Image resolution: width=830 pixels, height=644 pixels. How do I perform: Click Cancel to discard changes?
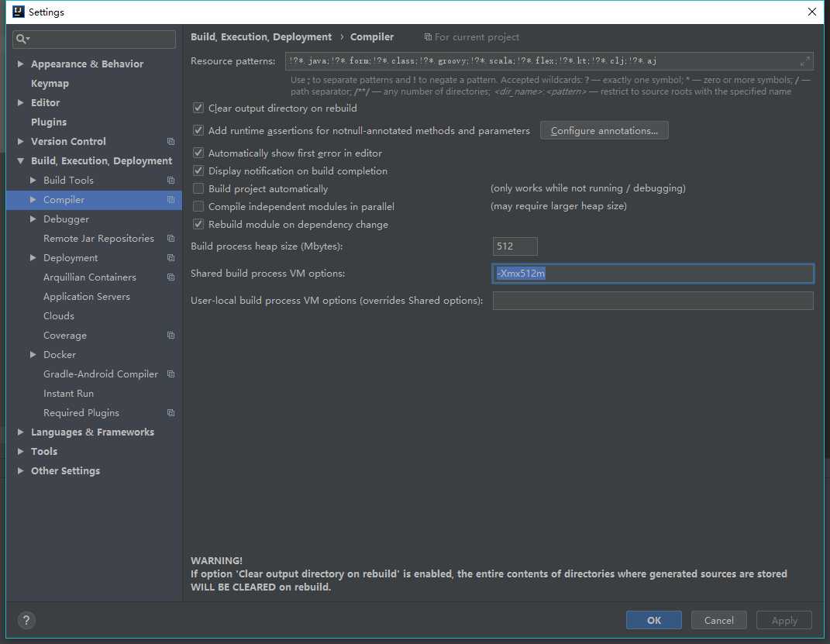pyautogui.click(x=718, y=620)
